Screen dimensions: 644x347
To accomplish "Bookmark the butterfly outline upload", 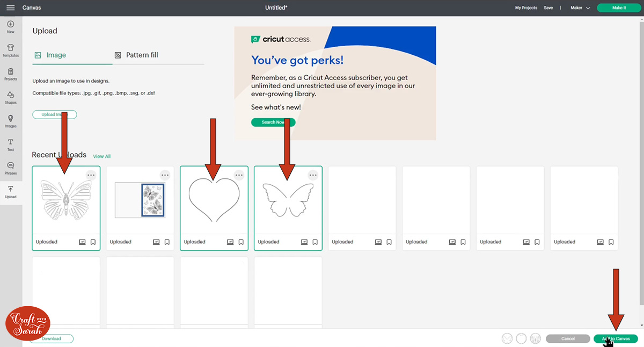I will pos(315,242).
